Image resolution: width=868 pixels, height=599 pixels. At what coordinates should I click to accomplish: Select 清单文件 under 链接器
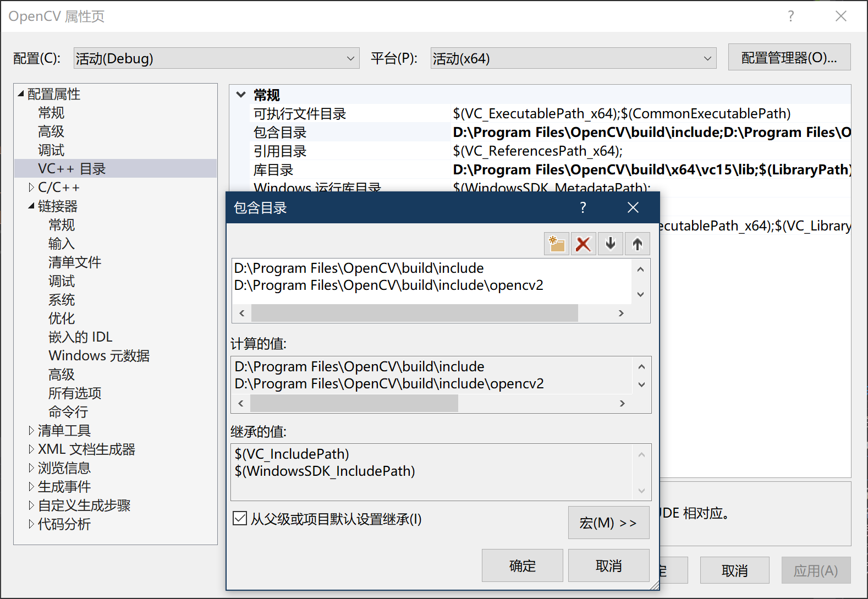(x=75, y=262)
